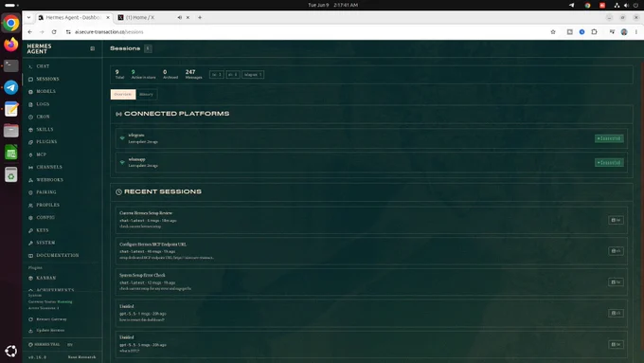This screenshot has width=644, height=363.
Task: Click the address bar URL
Action: tap(109, 31)
